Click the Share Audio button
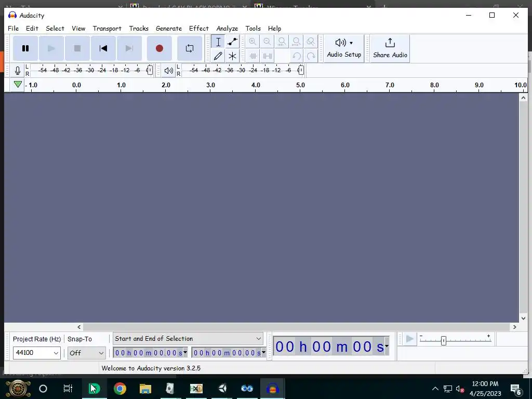Screen dimensions: 532x399 pos(390,48)
